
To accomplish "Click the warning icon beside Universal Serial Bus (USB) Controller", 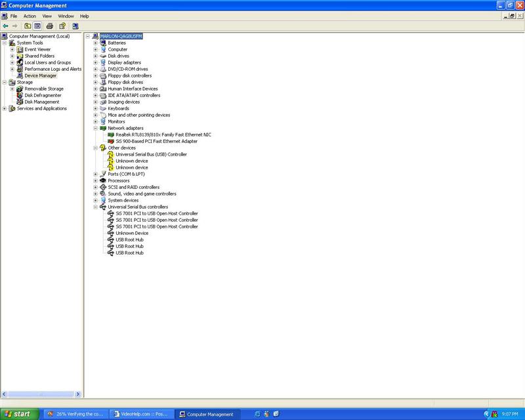I will [111, 154].
